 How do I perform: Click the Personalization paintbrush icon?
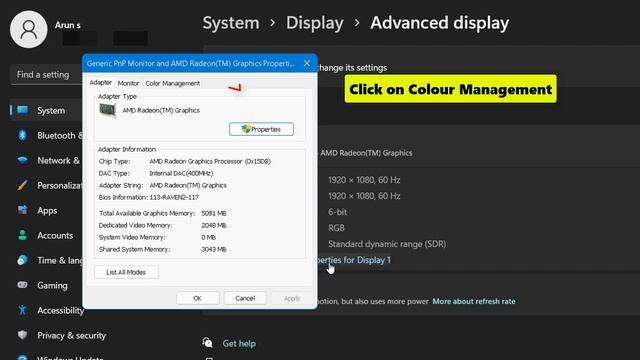[22, 185]
